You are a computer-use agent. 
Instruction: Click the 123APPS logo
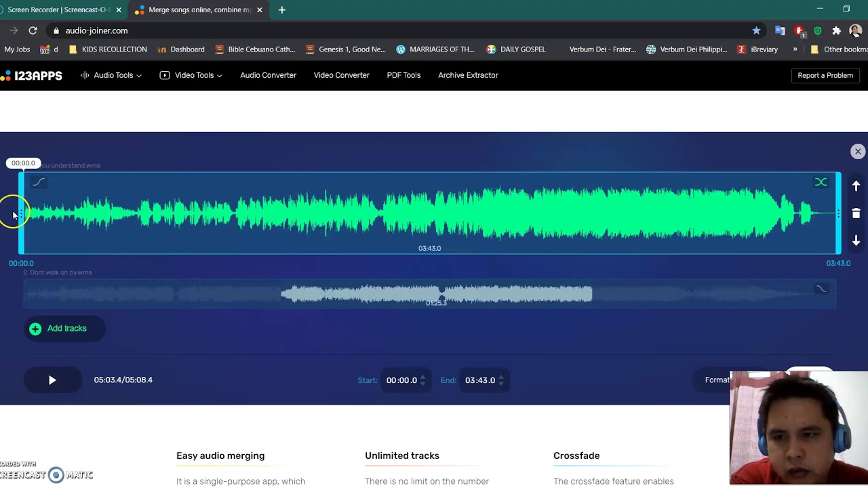tap(31, 75)
